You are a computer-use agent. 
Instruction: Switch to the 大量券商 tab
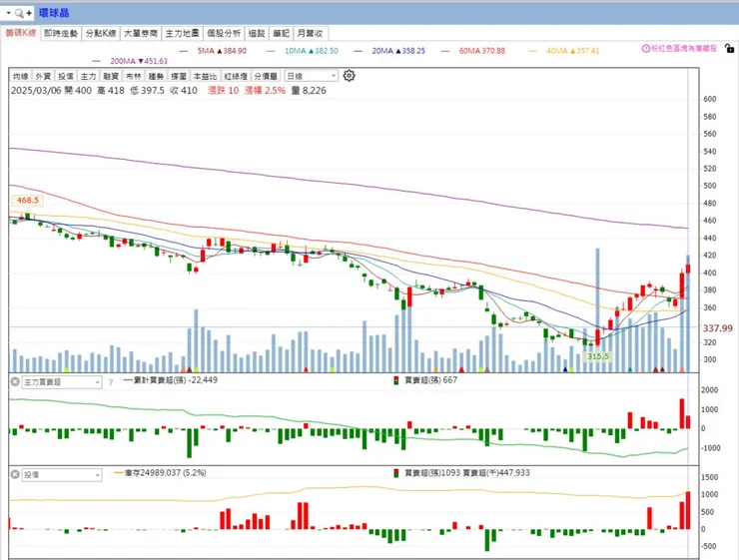(x=141, y=33)
